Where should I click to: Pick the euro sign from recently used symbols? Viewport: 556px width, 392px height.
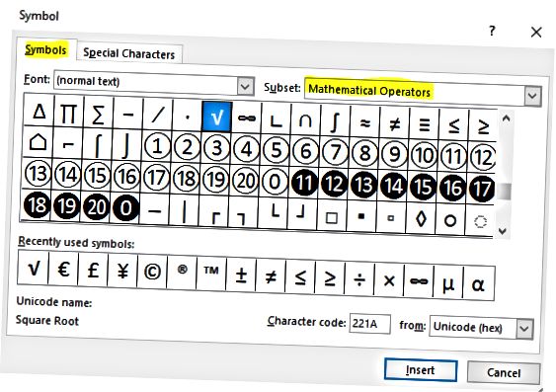[63, 270]
